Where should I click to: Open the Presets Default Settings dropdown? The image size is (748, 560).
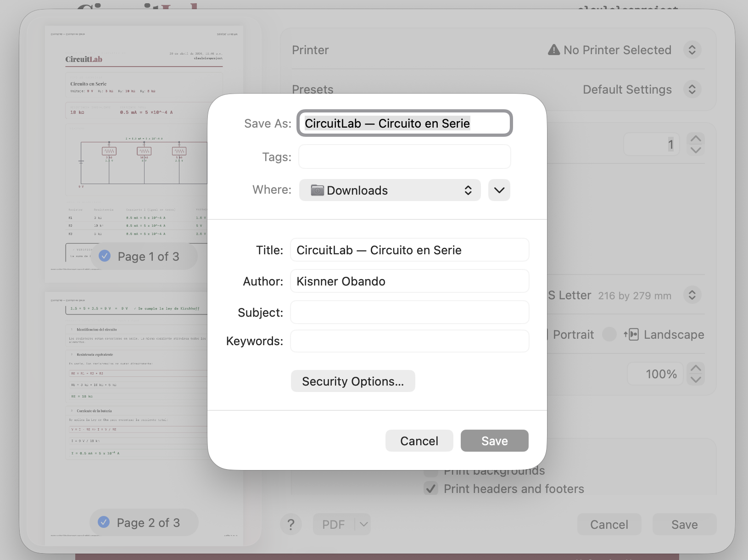(x=692, y=89)
